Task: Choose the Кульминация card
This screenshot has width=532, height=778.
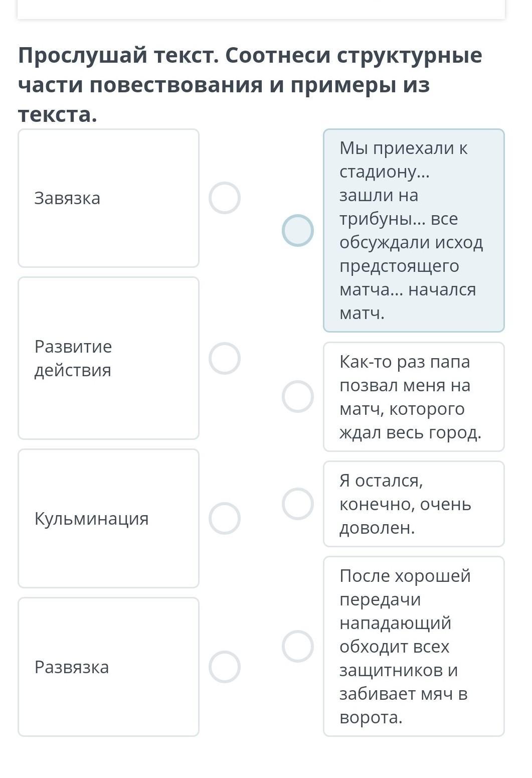Action: coord(108,518)
